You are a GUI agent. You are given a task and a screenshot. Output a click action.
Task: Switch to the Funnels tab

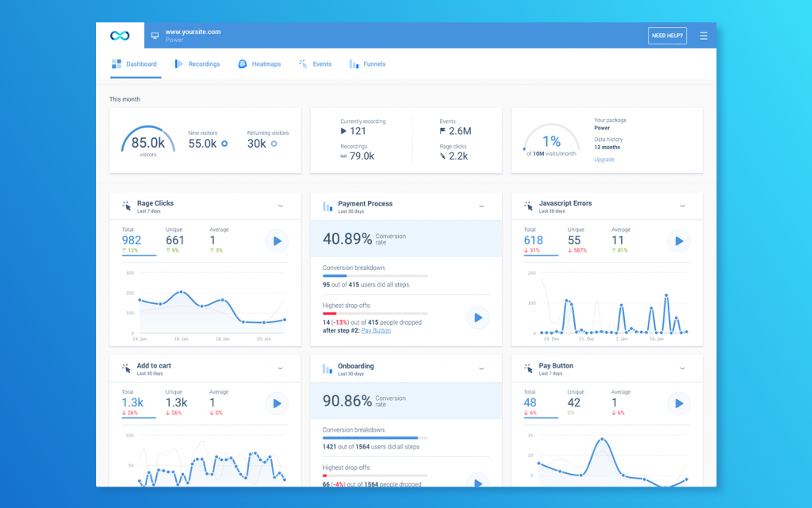tap(367, 63)
